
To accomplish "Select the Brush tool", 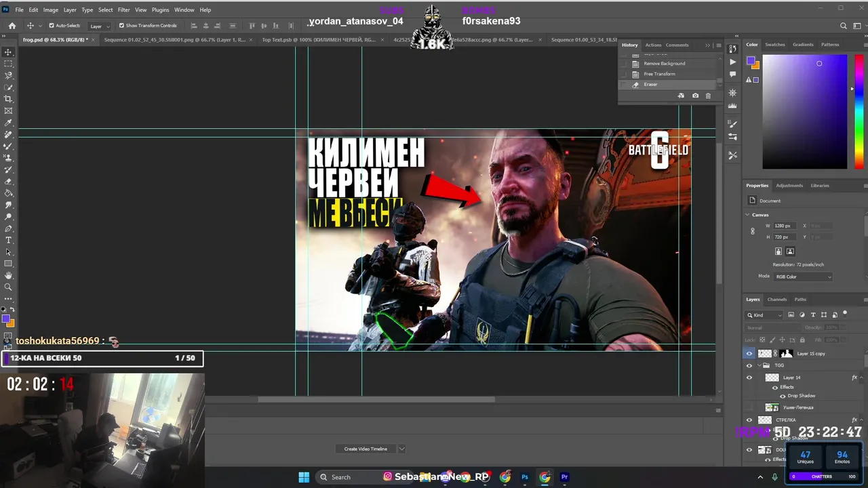I will click(x=8, y=146).
